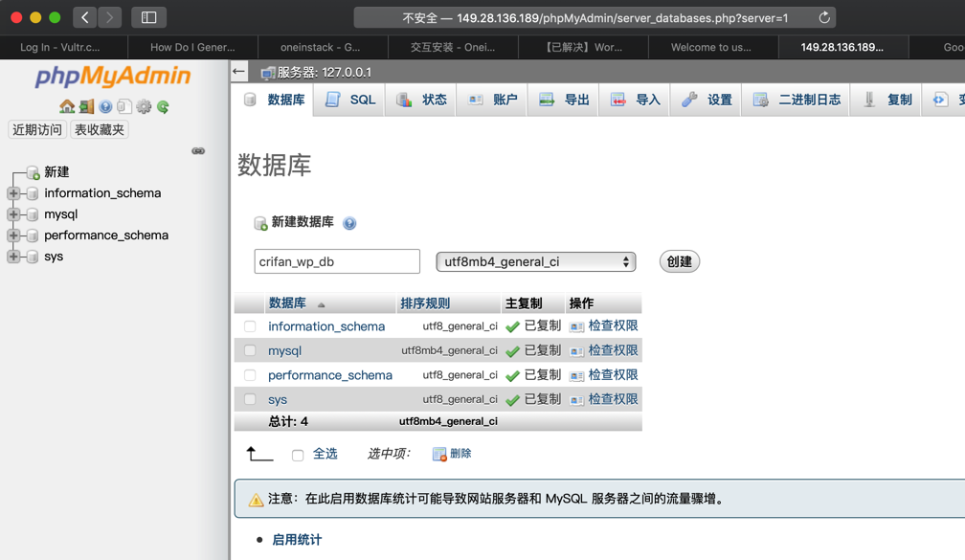Click the 新建 new database tree icon
This screenshot has width=965, height=560.
[x=33, y=172]
